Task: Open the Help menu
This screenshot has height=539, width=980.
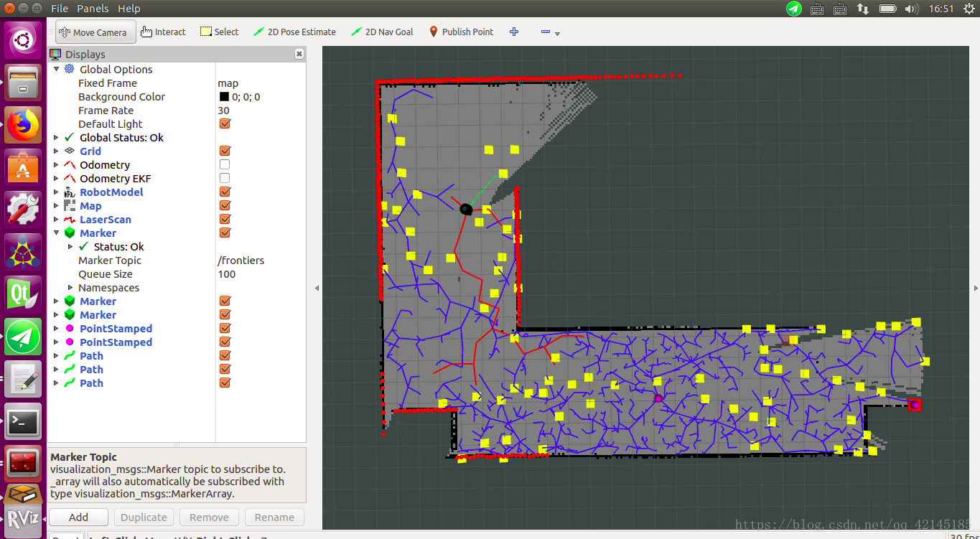Action: pyautogui.click(x=129, y=9)
